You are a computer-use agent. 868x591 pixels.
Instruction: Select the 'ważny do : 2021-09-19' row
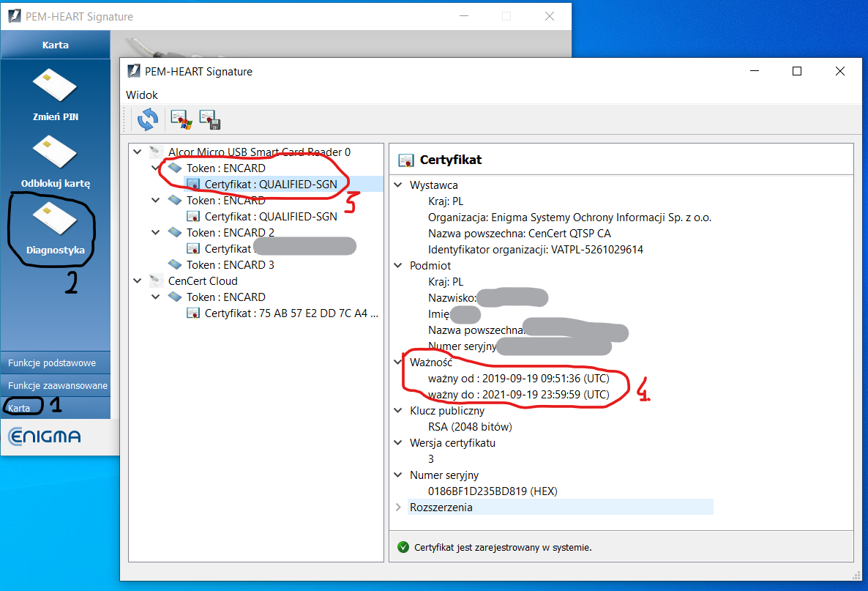[x=519, y=395]
